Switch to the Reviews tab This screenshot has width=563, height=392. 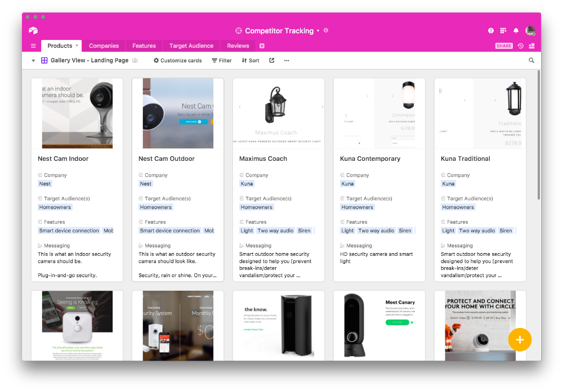(x=238, y=46)
